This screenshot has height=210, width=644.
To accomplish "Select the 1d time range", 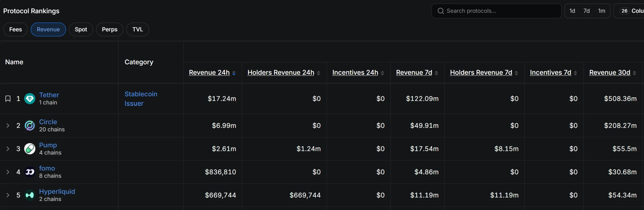I will click(x=572, y=11).
